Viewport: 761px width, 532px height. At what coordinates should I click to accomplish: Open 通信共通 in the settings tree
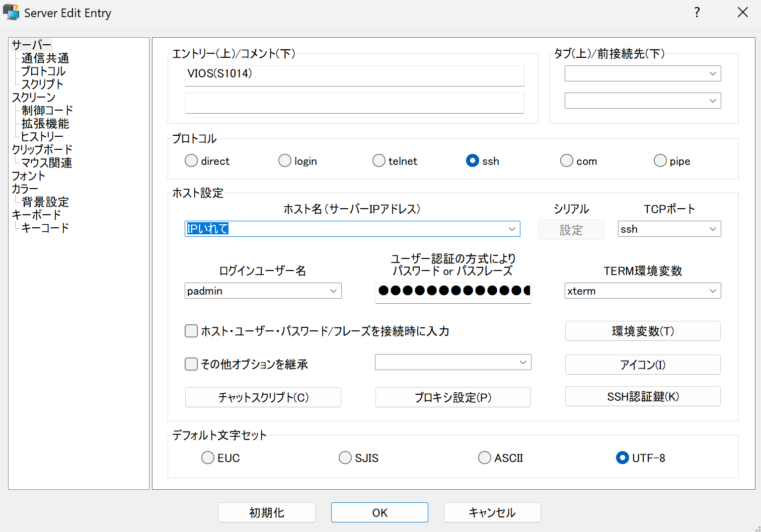(45, 58)
